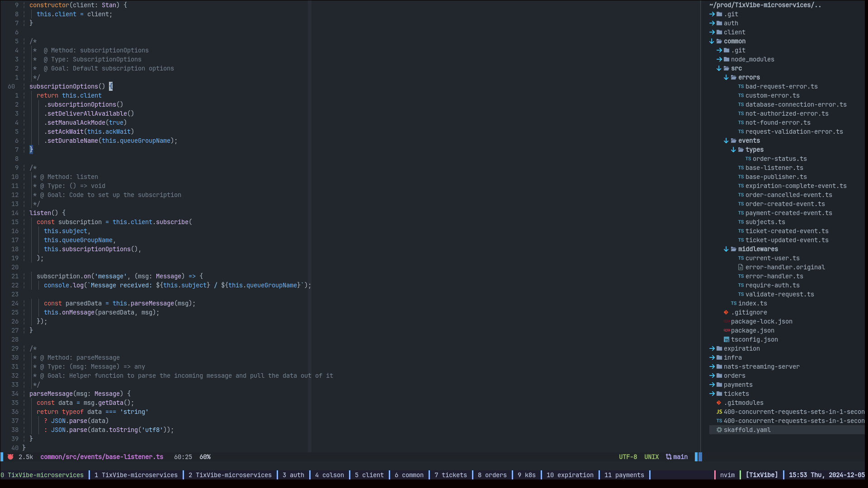Collapse the common folder arrow
This screenshot has width=868, height=488.
pos(712,41)
